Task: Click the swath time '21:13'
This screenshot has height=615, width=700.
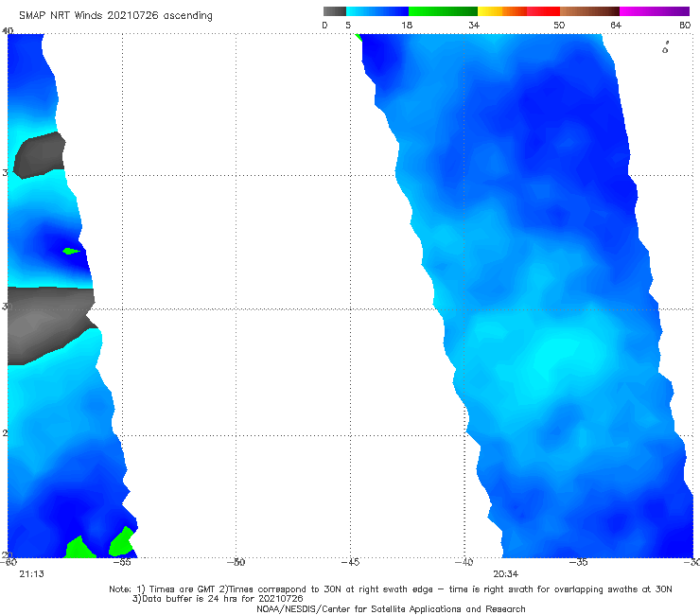Action: [x=32, y=574]
